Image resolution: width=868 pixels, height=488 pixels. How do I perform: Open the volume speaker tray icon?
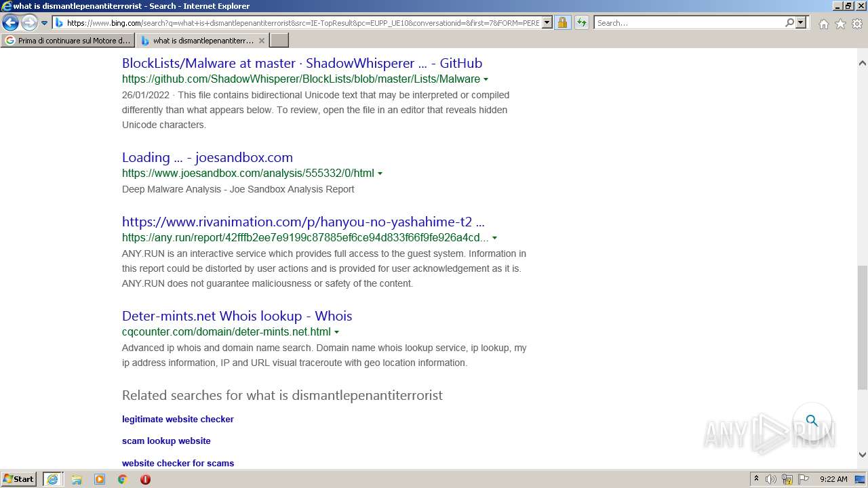coord(771,479)
